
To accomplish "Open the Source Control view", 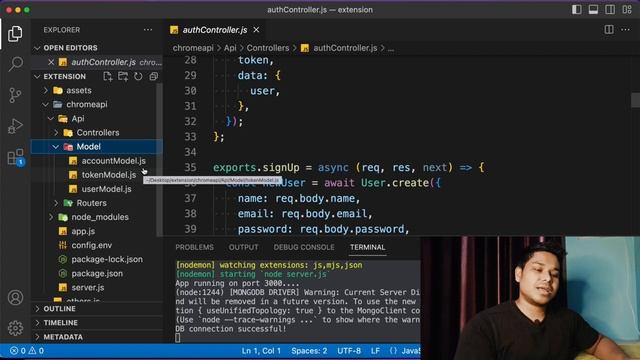I will (15, 95).
